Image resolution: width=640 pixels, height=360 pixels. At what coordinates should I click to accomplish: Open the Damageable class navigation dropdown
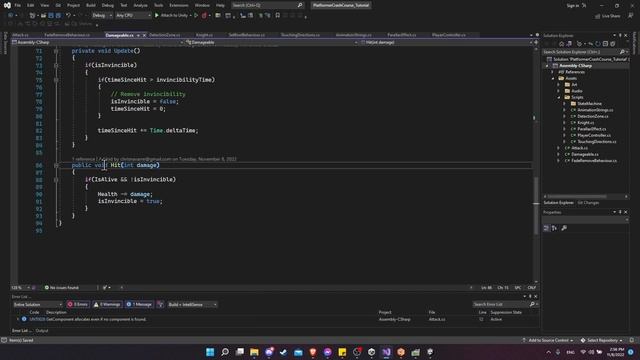click(x=271, y=42)
